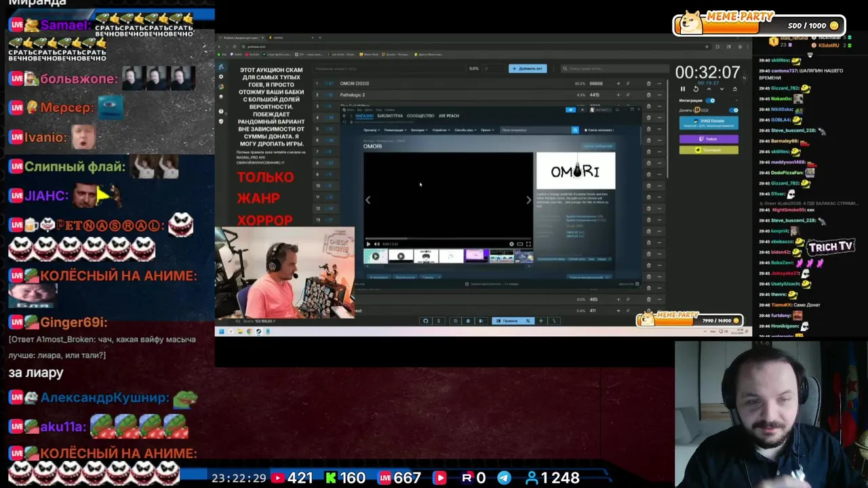Mute the OMORI trailer audio
868x488 pixels.
376,244
